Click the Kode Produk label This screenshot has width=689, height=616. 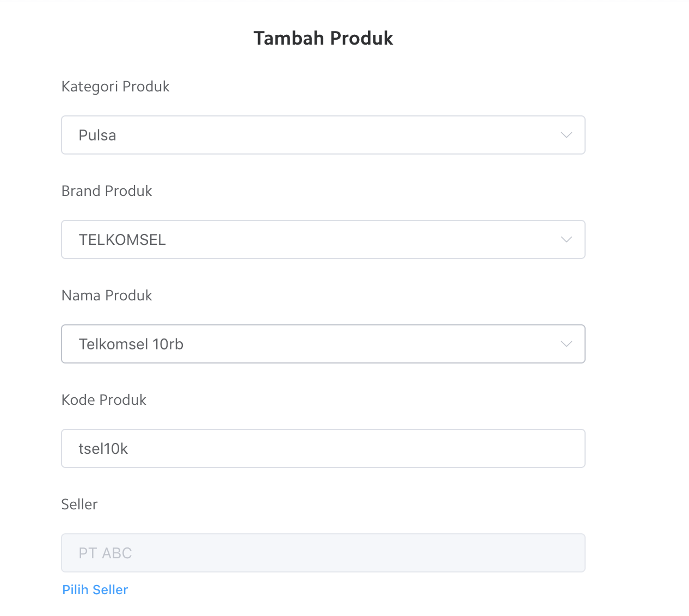pos(104,400)
